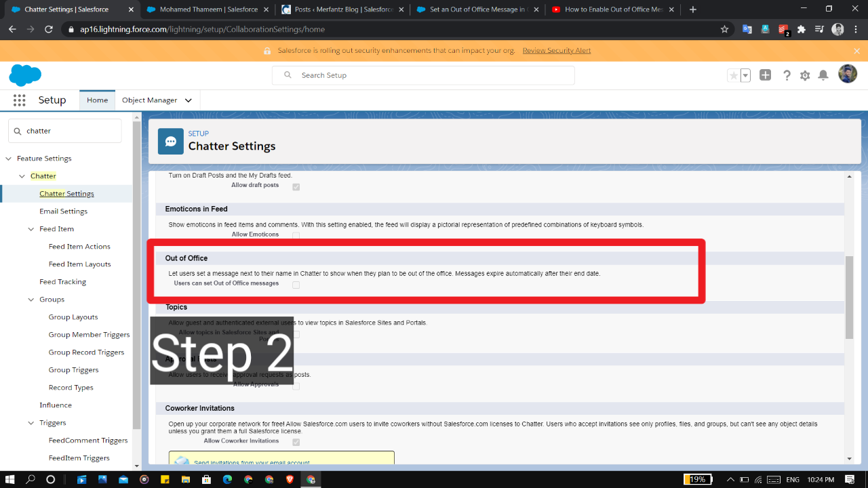The height and width of the screenshot is (488, 868).
Task: Open Microsoft Store from taskbar
Action: [207, 479]
